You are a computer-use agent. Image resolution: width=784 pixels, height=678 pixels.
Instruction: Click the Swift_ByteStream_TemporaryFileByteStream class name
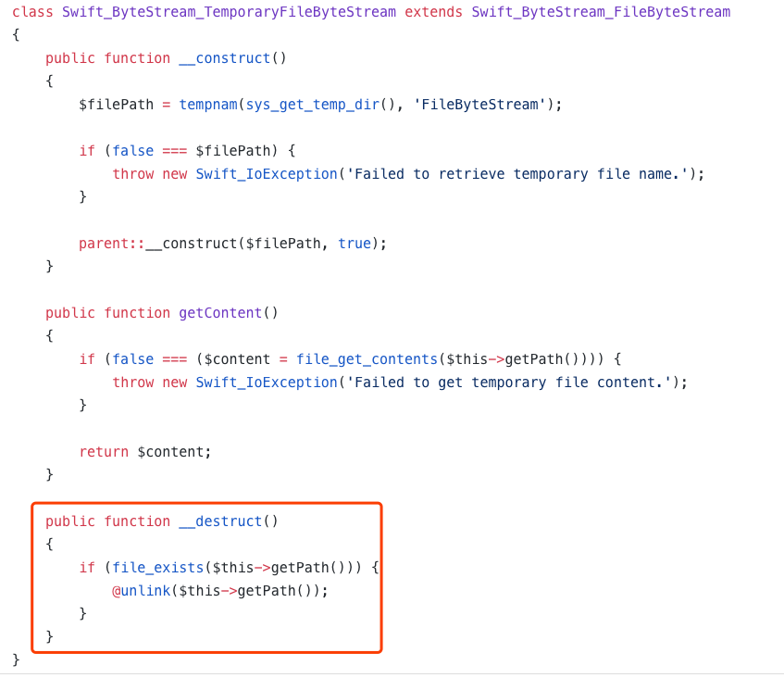click(229, 12)
